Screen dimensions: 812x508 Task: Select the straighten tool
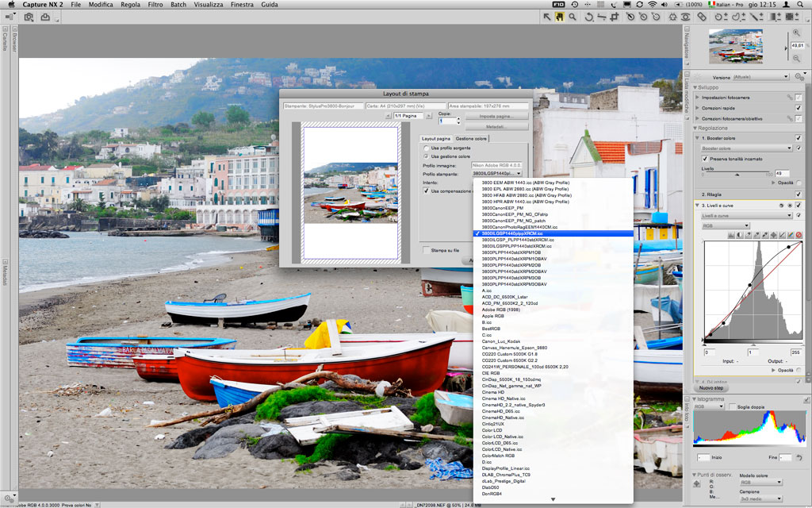(601, 17)
